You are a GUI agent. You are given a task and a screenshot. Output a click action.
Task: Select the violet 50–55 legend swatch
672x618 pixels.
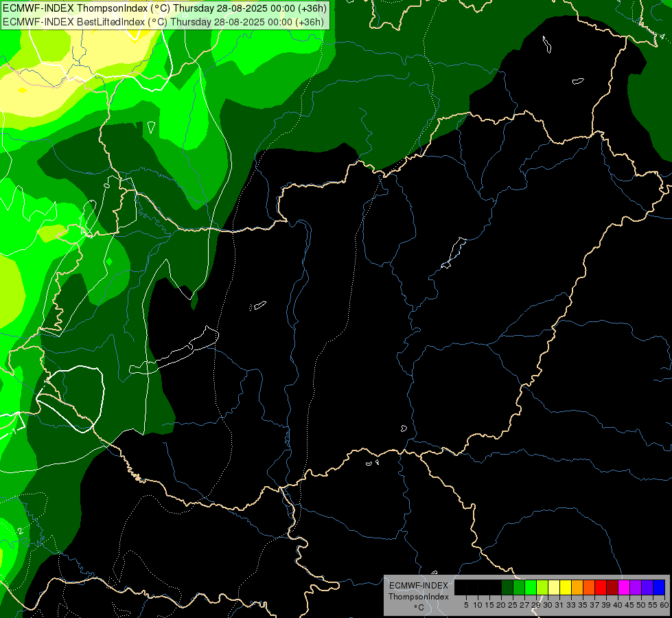(647, 588)
